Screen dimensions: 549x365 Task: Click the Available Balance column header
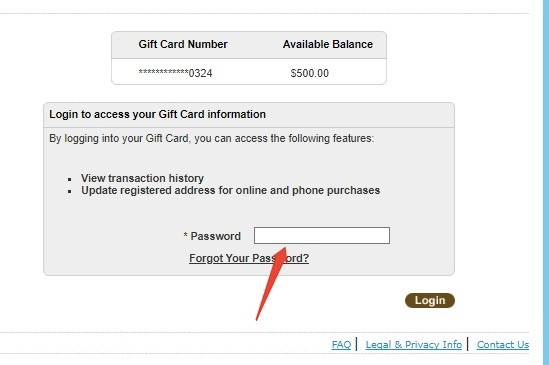click(x=328, y=44)
